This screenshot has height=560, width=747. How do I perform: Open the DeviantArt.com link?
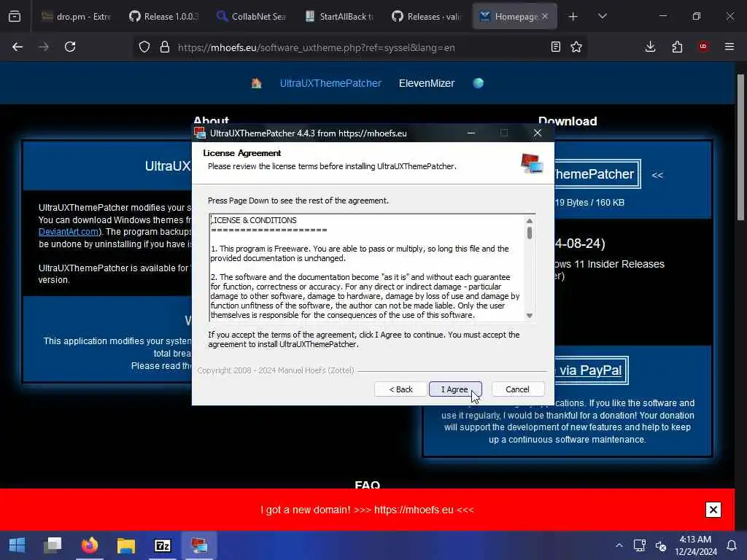click(x=69, y=232)
